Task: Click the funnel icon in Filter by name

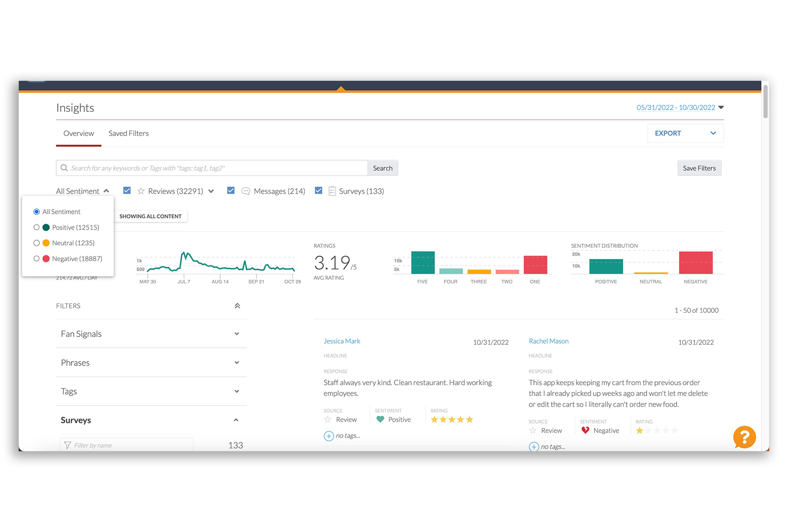Action: (67, 445)
